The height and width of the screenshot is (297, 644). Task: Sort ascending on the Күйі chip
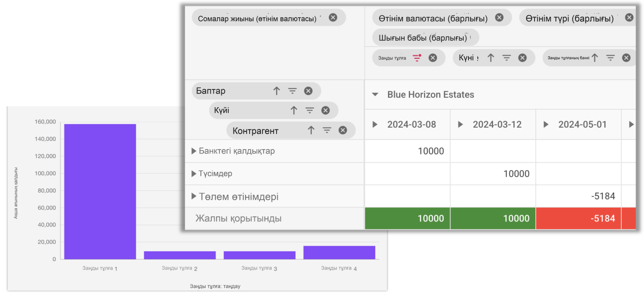click(294, 110)
